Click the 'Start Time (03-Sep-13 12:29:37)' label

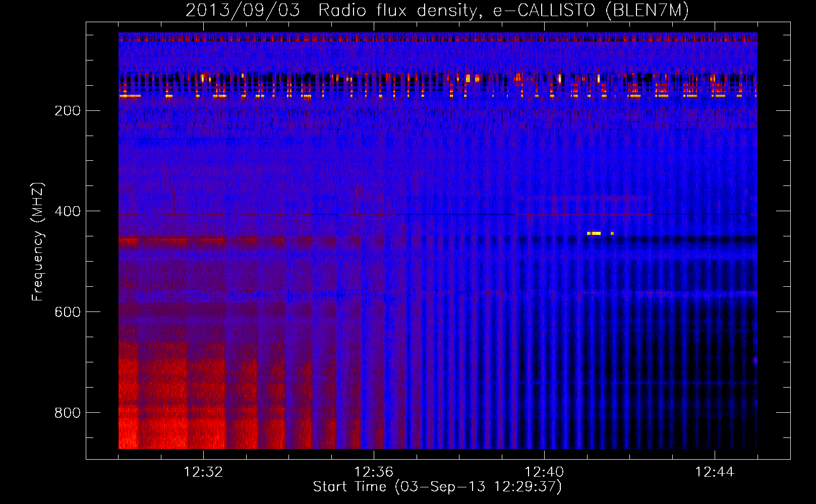coord(437,487)
